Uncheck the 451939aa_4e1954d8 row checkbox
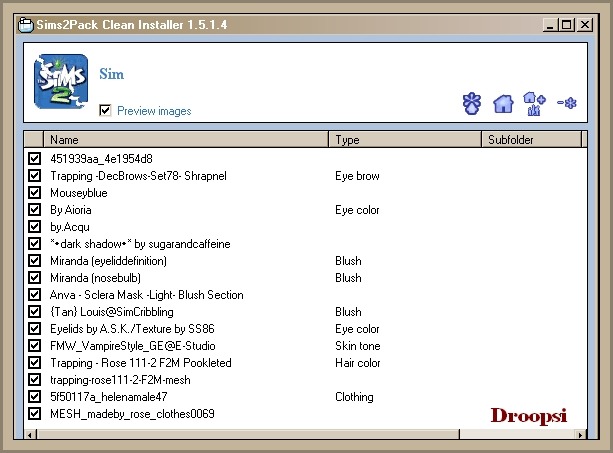Viewport: 613px width, 453px height. coord(34,158)
